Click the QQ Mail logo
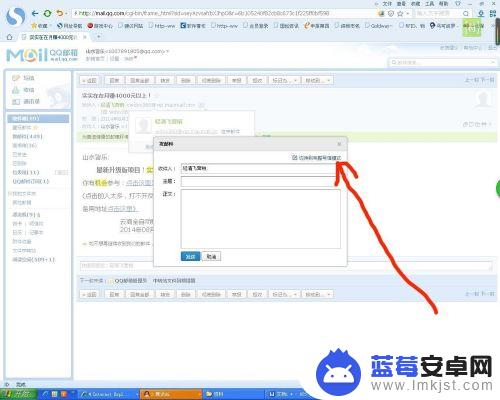Screen dimensions: 500x400 click(x=42, y=55)
